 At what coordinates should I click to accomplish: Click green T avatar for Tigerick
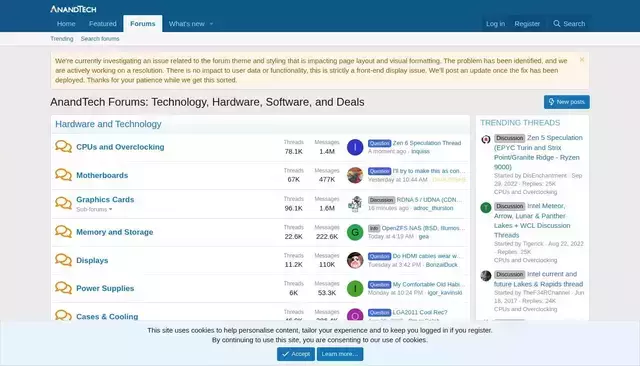486,208
